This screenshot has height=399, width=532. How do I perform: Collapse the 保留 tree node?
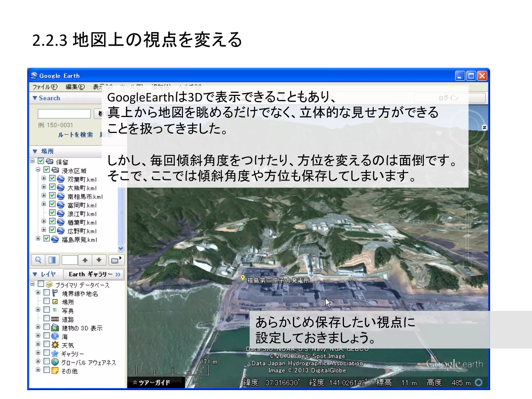(32, 161)
